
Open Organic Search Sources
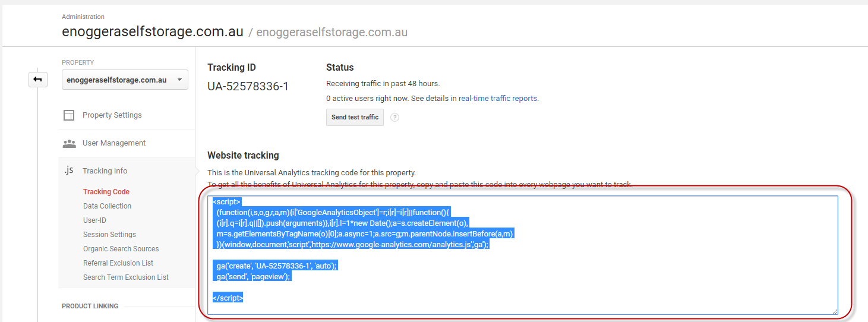point(121,249)
